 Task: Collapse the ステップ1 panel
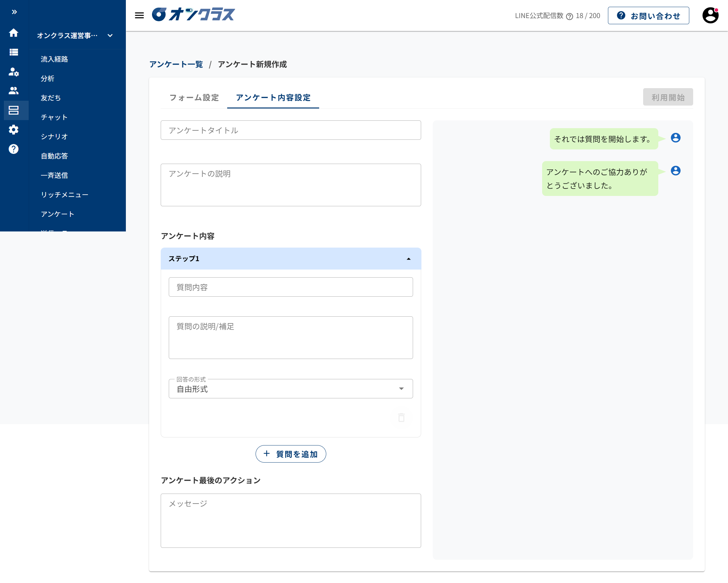click(x=409, y=259)
